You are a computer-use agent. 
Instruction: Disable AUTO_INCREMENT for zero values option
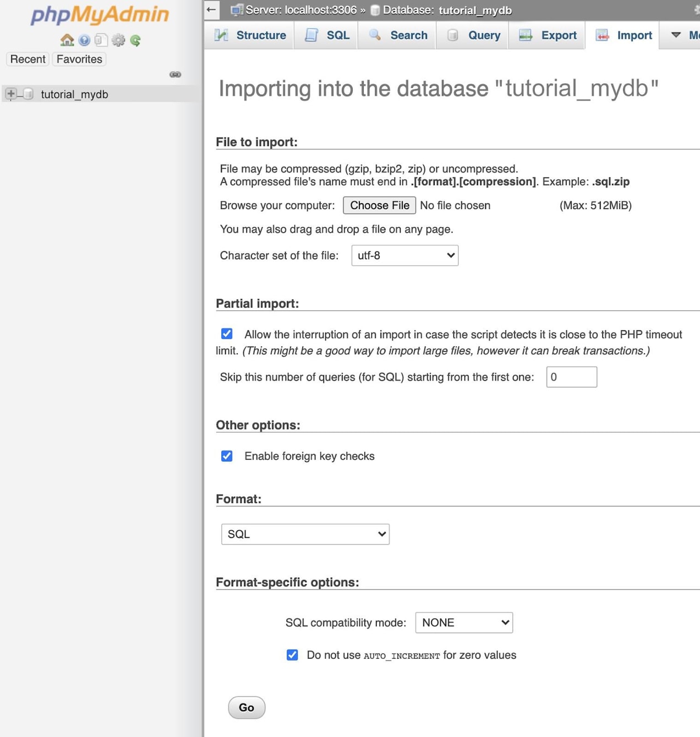(292, 654)
